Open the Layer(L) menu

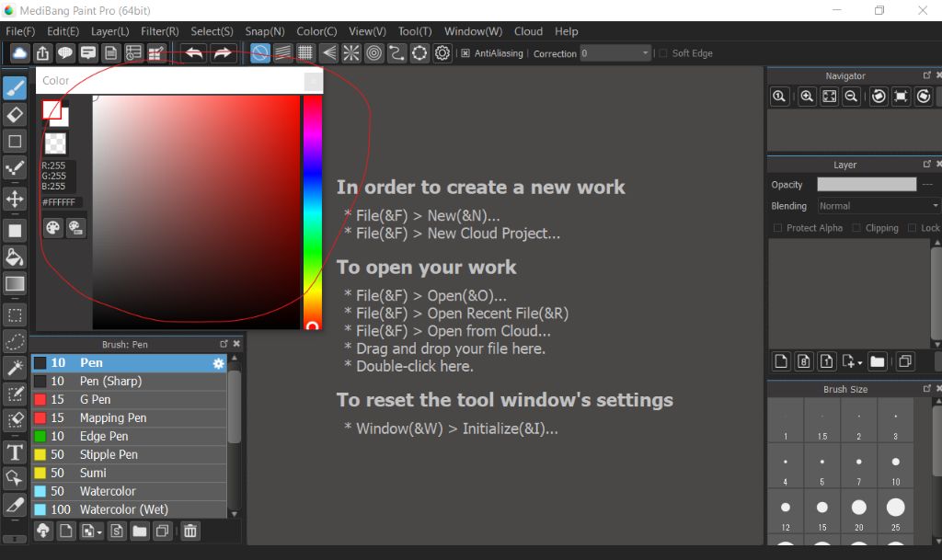click(110, 31)
